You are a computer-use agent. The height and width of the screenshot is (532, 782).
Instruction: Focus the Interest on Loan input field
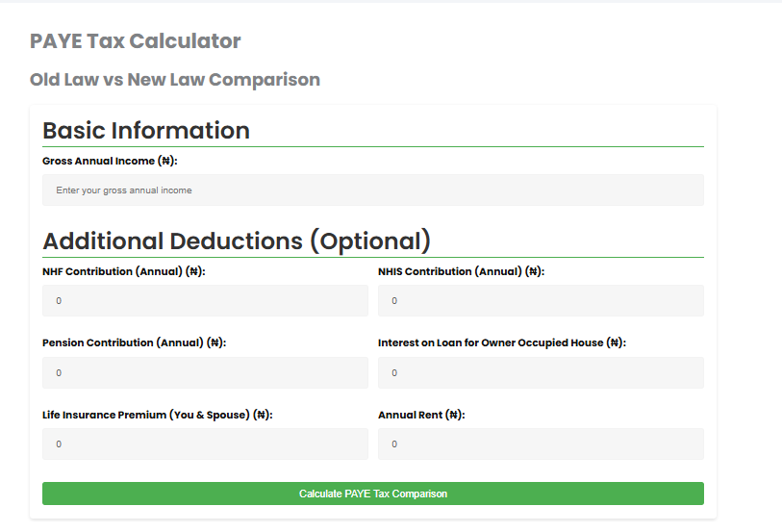pos(541,372)
